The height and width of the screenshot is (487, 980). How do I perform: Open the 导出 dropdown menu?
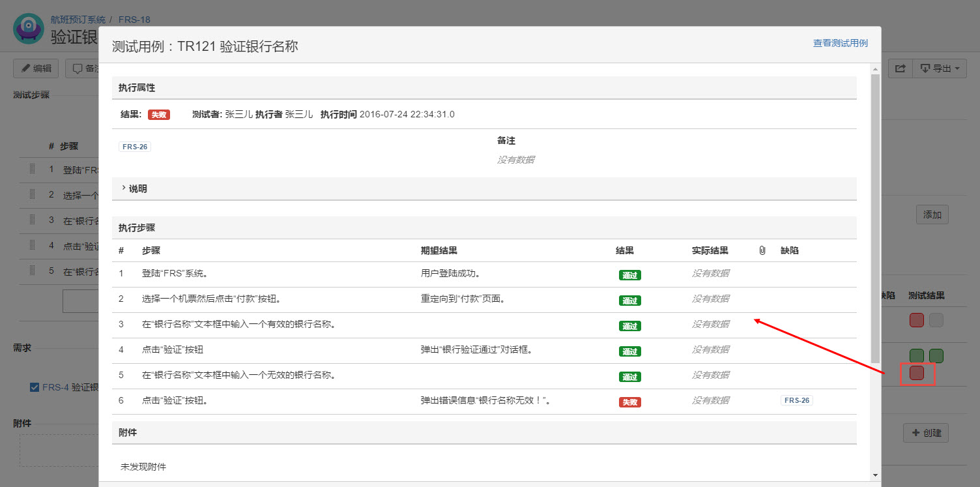tap(940, 68)
